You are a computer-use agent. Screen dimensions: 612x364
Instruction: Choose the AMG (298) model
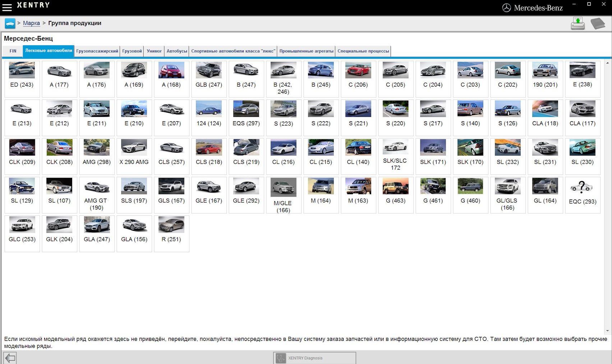97,156
